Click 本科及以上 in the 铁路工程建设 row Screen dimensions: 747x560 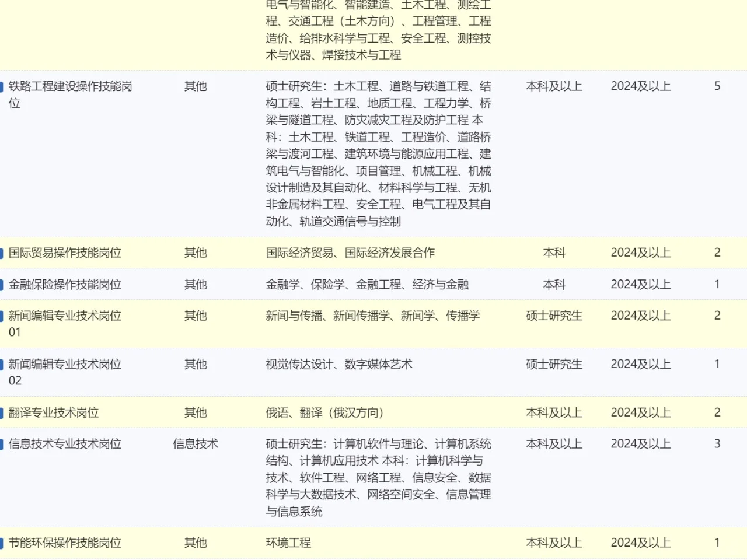554,86
